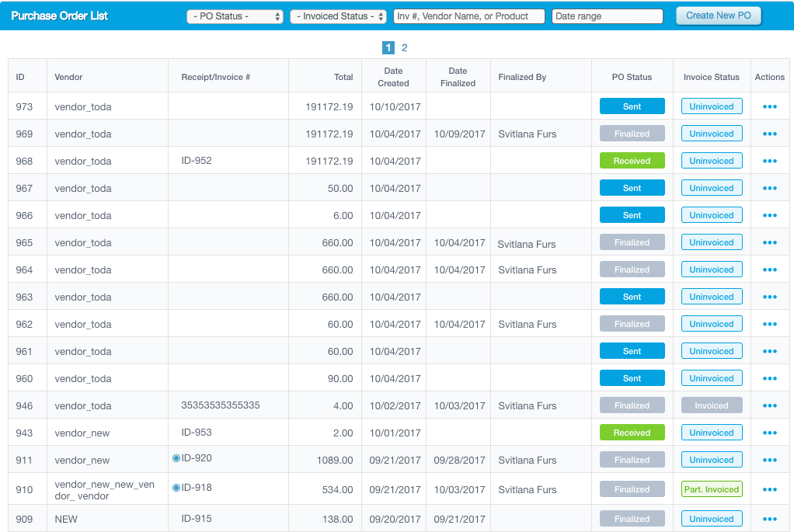Click actions dots for PO 910
Screen dimensions: 794x532
pyautogui.click(x=769, y=489)
